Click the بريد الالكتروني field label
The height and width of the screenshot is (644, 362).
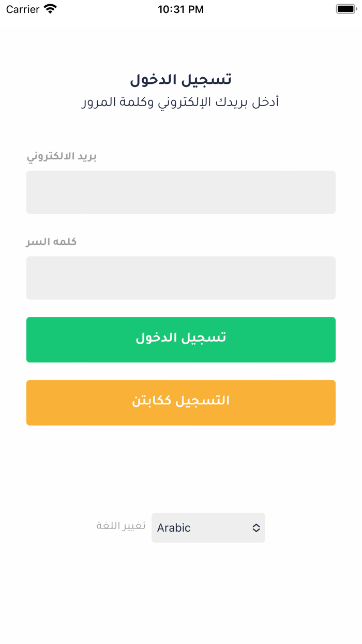(x=63, y=156)
